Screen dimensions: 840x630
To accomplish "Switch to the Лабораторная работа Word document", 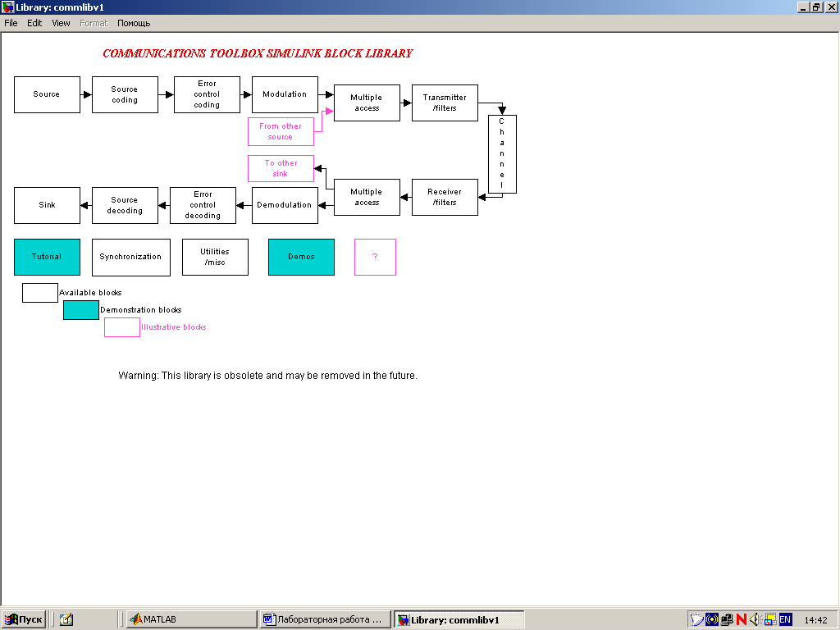I will [x=326, y=619].
